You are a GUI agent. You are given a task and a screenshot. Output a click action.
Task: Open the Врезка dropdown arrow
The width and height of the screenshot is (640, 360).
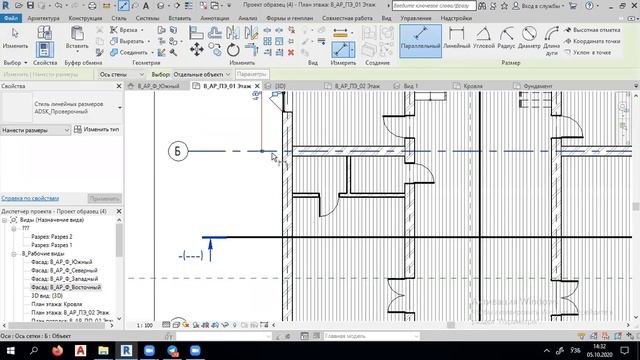tap(142, 30)
